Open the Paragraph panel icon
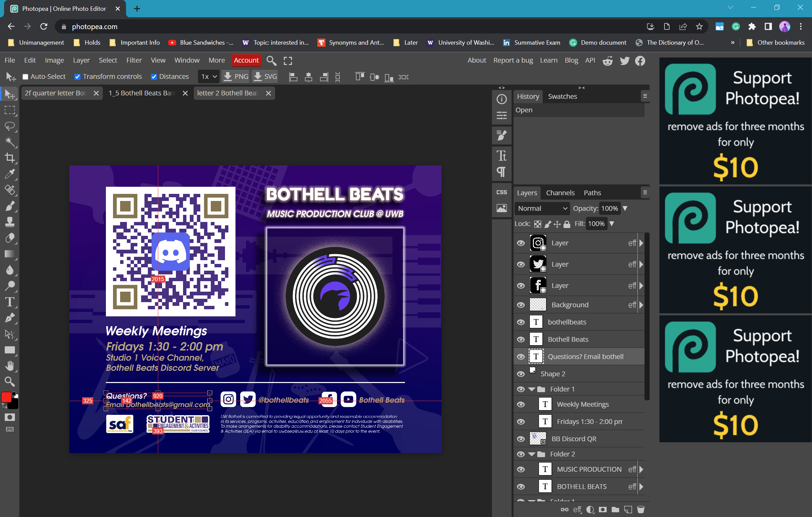 coord(501,172)
